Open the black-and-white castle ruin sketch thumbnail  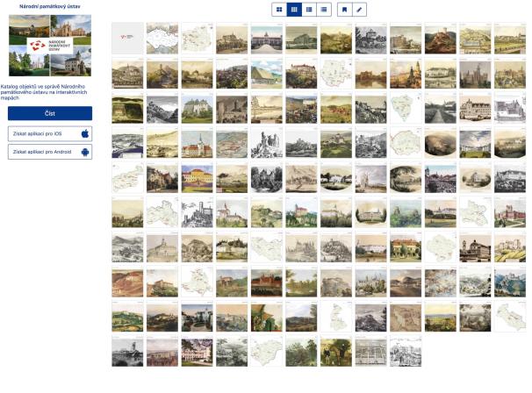267,143
